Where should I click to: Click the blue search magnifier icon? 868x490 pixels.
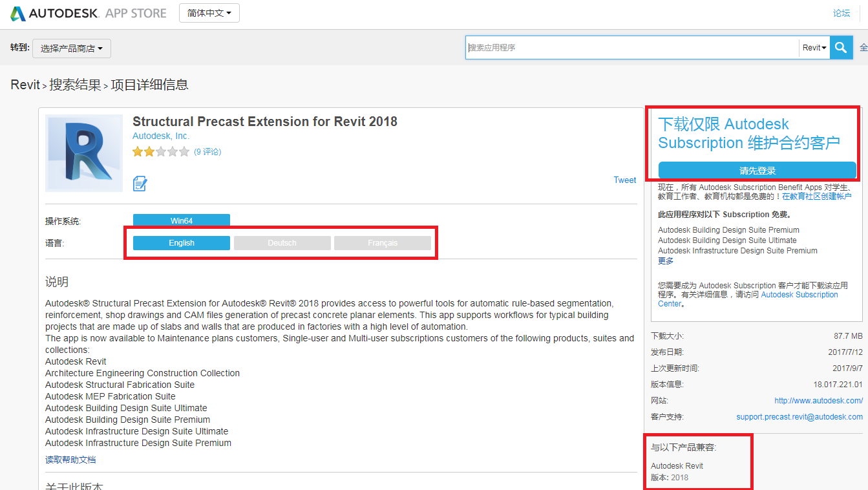click(x=841, y=47)
